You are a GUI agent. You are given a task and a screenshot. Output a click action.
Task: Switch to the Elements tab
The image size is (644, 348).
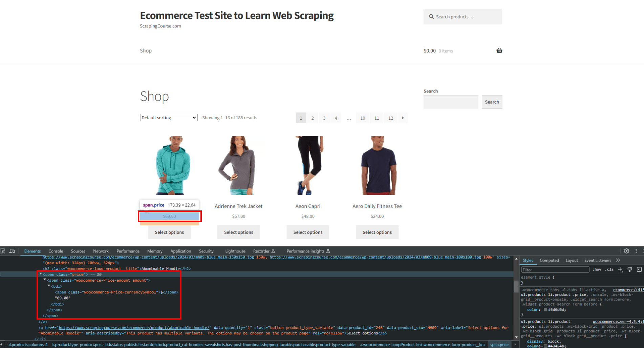(x=33, y=251)
